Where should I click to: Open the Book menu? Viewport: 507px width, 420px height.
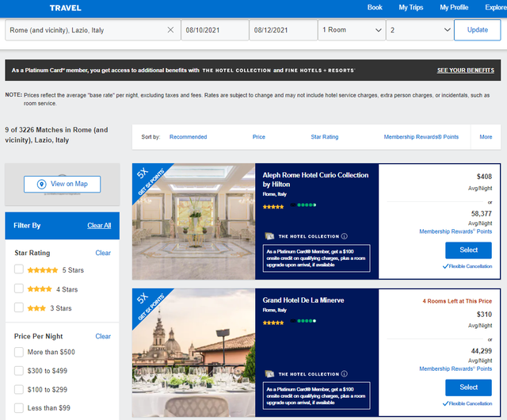point(375,7)
